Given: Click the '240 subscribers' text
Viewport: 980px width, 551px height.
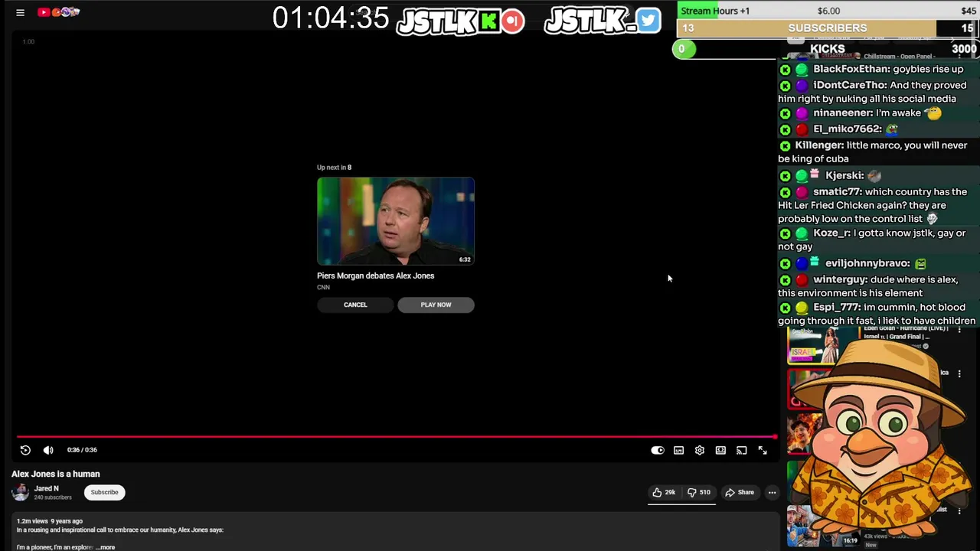Looking at the screenshot, I should click(53, 497).
